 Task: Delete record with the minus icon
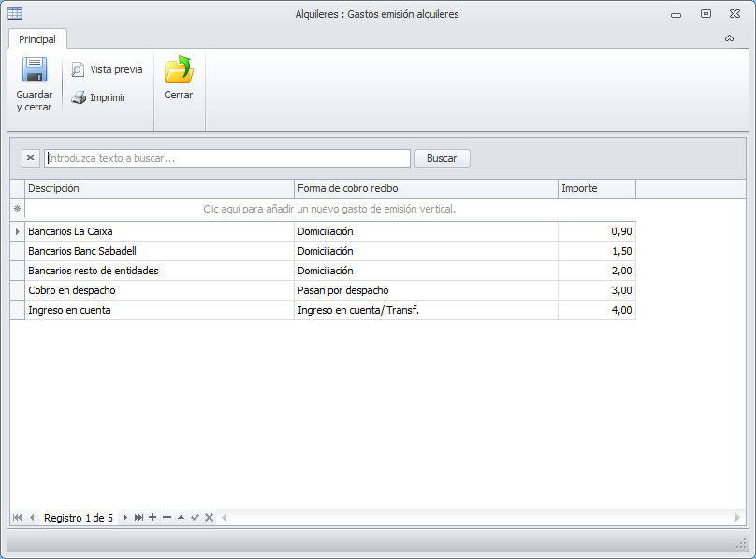[167, 517]
